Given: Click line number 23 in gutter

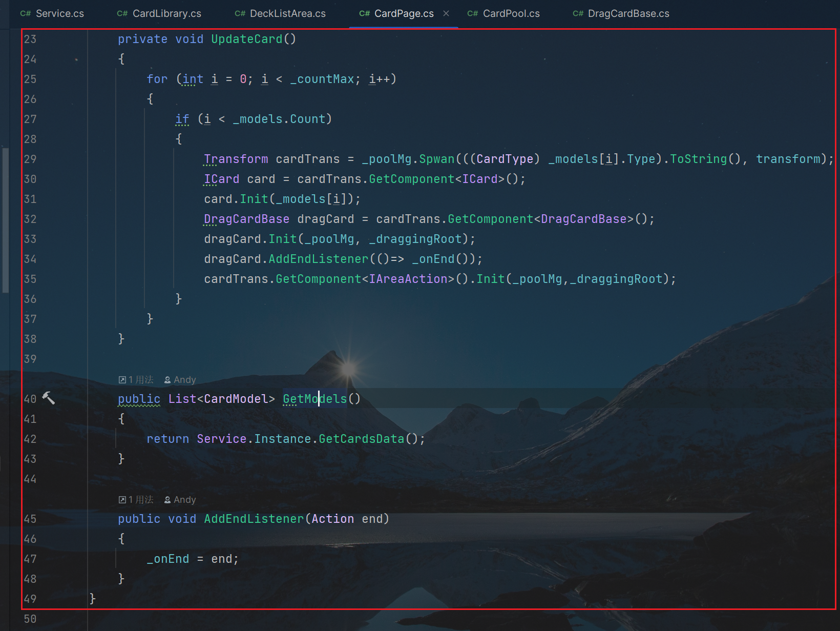Looking at the screenshot, I should (30, 39).
